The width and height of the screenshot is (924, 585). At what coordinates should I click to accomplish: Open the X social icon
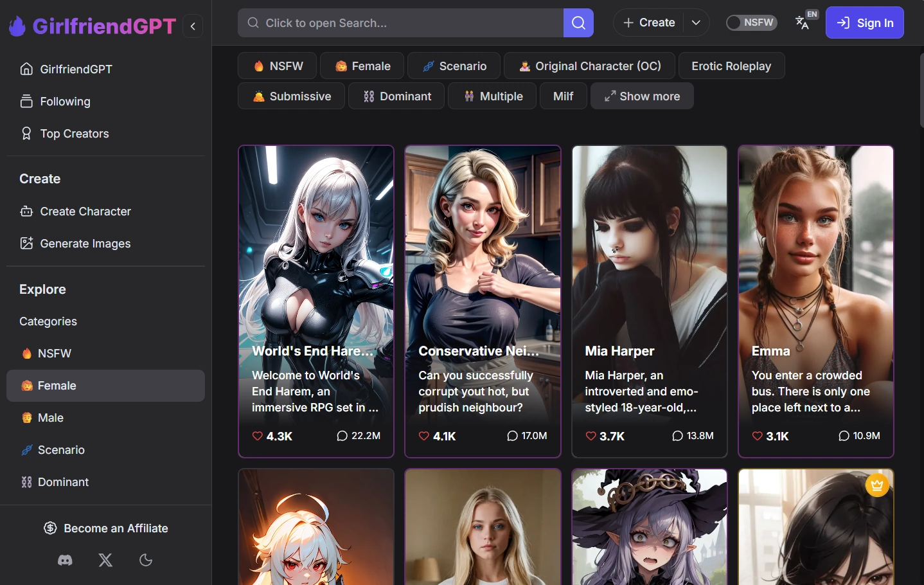coord(105,560)
